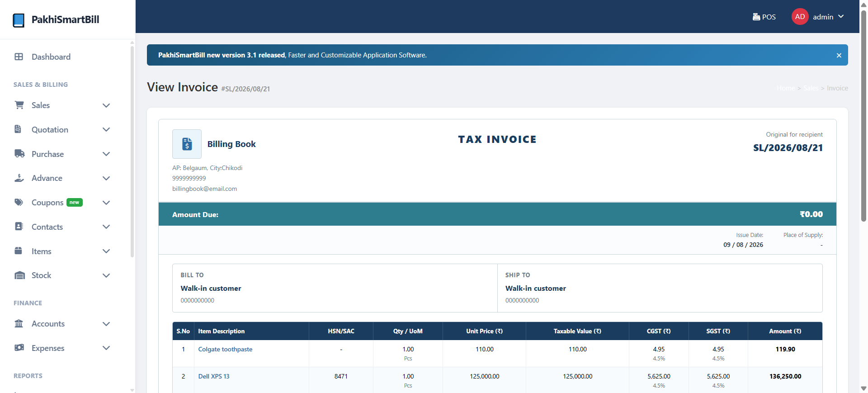Click the Accounts bank icon

point(19,323)
